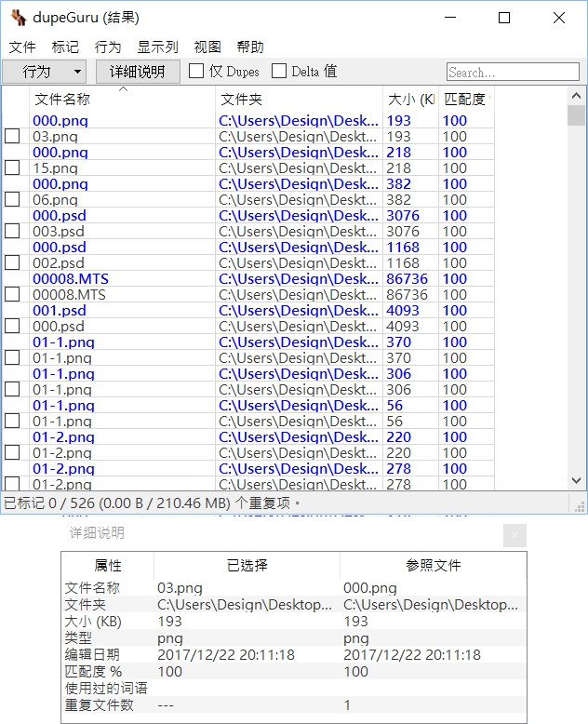Minimize the dupeGuru window
Image resolution: width=588 pixels, height=724 pixels.
tap(450, 18)
